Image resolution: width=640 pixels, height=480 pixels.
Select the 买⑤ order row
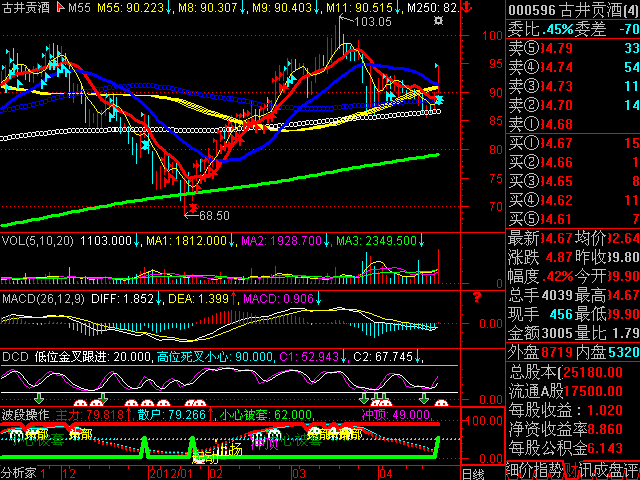(573, 219)
